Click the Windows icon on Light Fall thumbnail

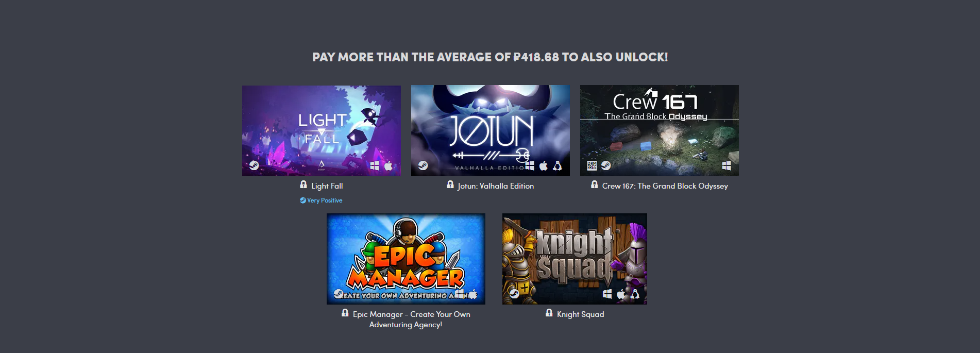[375, 165]
